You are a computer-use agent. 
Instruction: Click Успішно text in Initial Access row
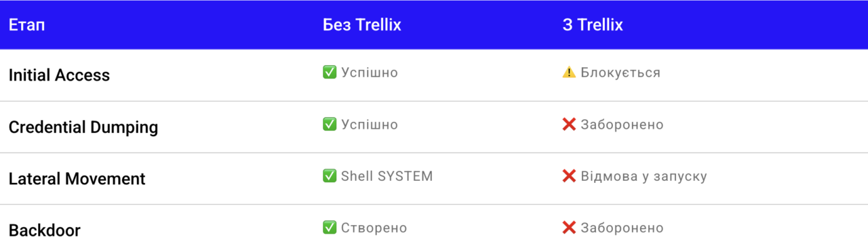[x=370, y=73]
